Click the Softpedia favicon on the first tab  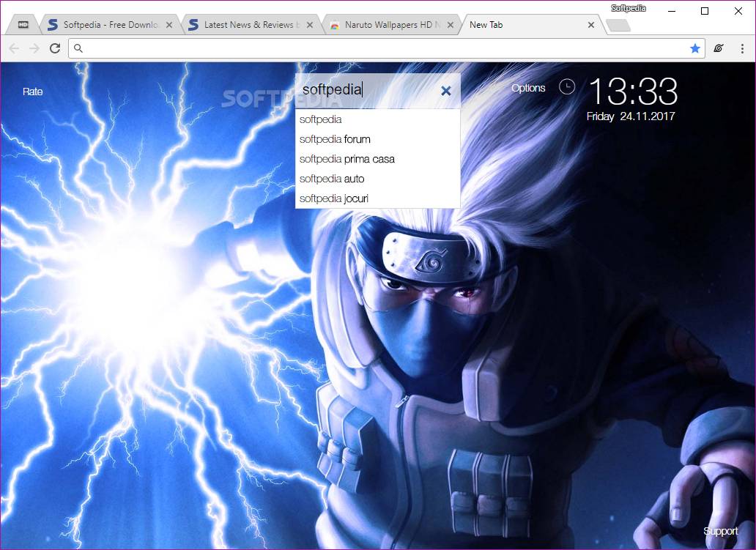point(52,24)
